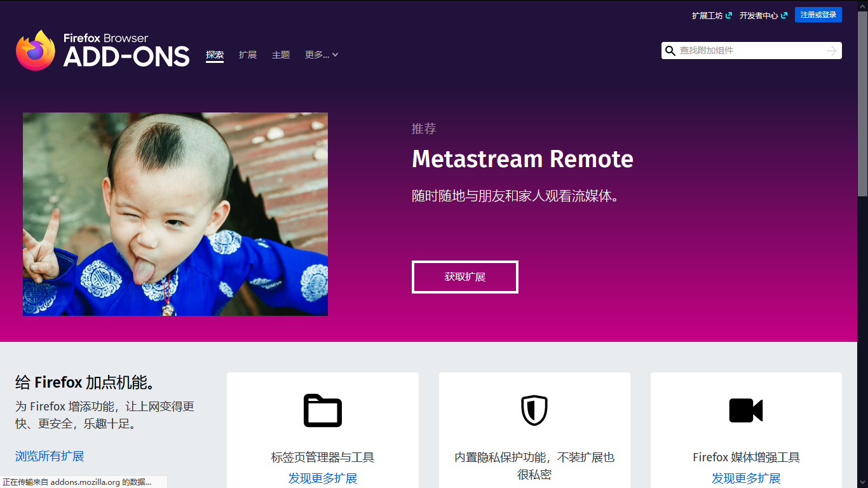Click the external link icon beside 扩展工坊

tap(728, 15)
